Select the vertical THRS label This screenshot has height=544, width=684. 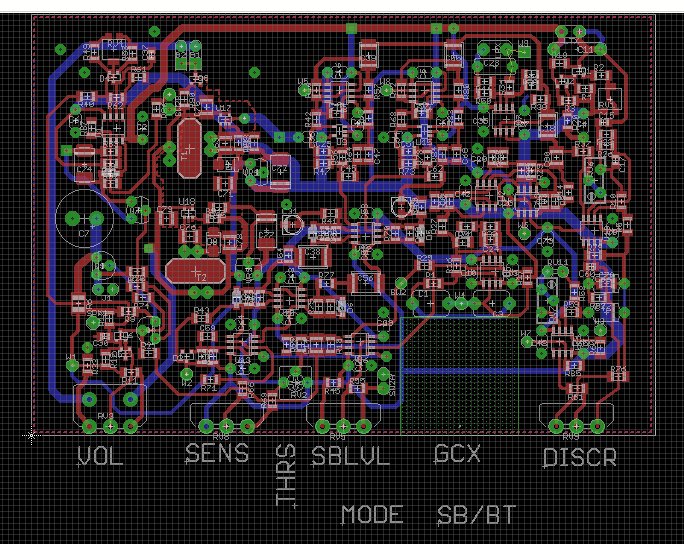pos(286,475)
